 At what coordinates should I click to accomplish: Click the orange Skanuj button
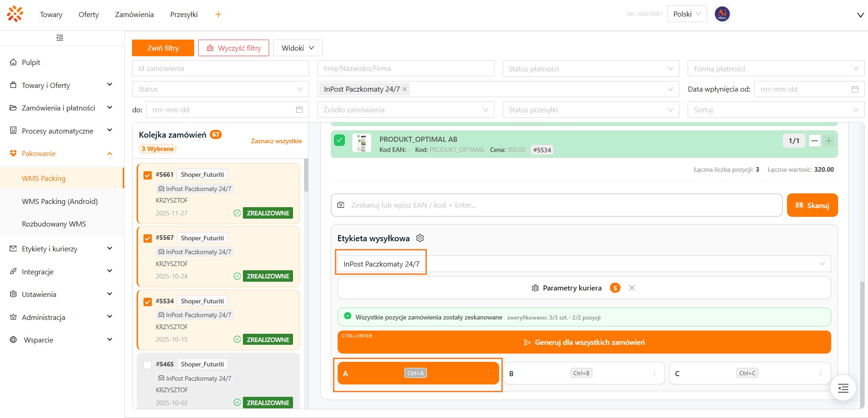pyautogui.click(x=812, y=205)
